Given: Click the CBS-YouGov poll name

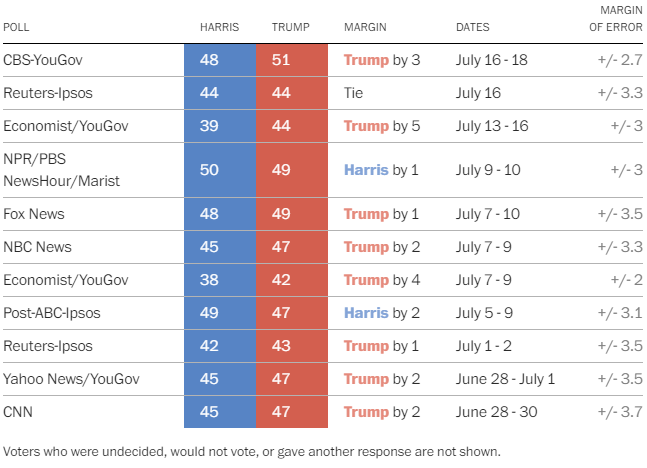Looking at the screenshot, I should tap(45, 60).
